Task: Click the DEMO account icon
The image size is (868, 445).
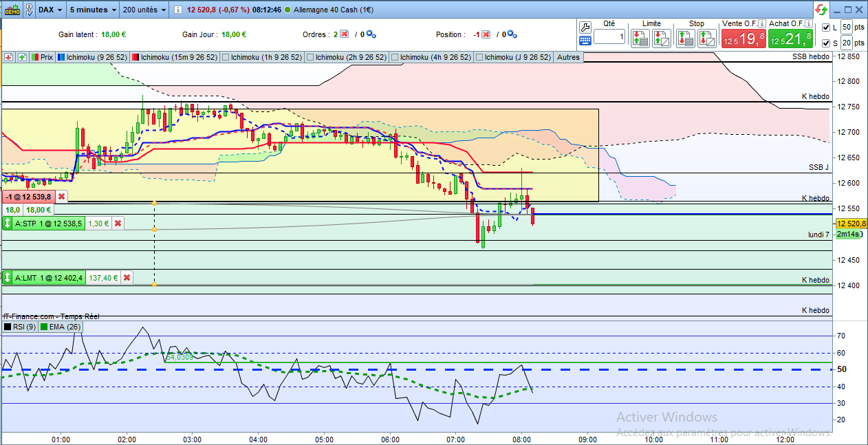Action: click(11, 10)
